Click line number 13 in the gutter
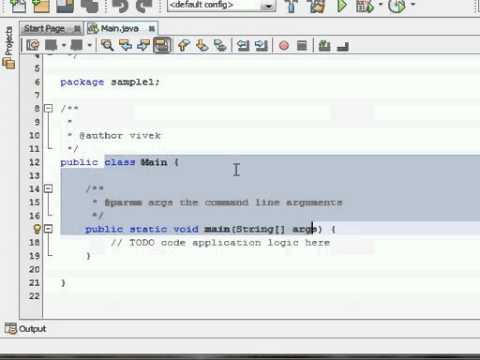The width and height of the screenshot is (480, 360). pyautogui.click(x=34, y=175)
